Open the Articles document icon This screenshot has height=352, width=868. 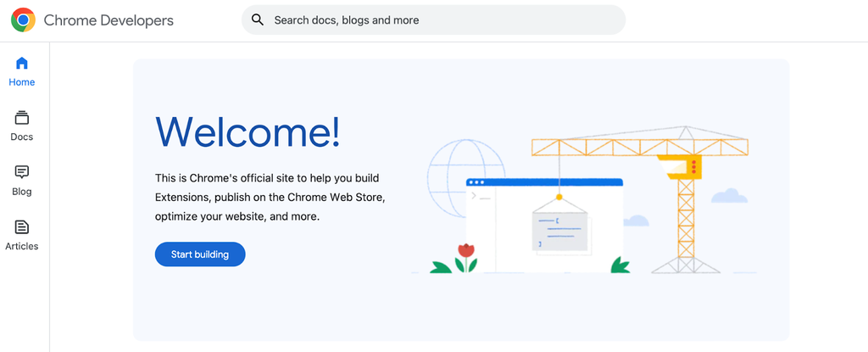pos(21,226)
